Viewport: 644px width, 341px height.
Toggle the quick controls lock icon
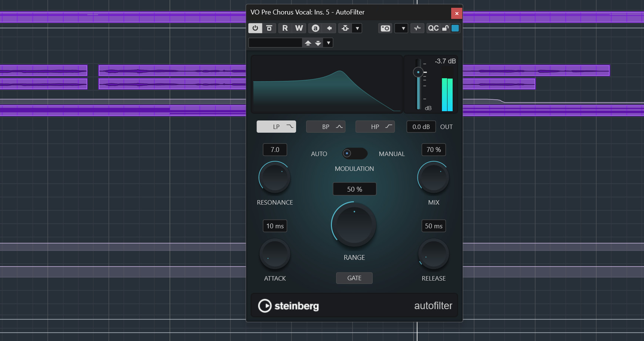point(445,28)
